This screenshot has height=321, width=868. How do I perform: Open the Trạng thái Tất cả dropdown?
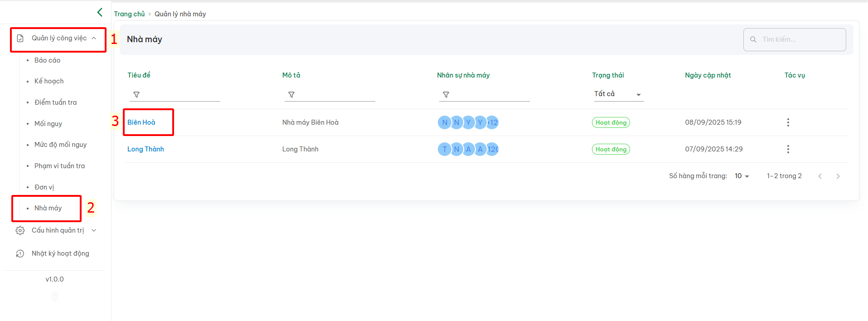pyautogui.click(x=619, y=94)
